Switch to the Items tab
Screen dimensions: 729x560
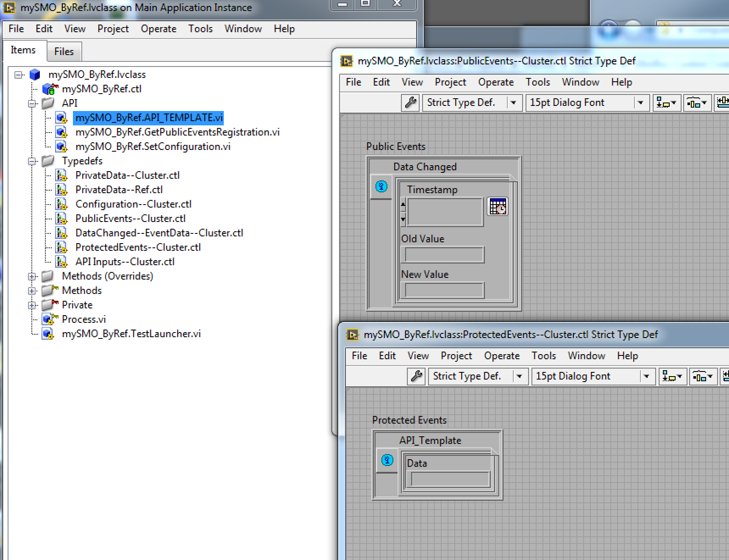(23, 50)
